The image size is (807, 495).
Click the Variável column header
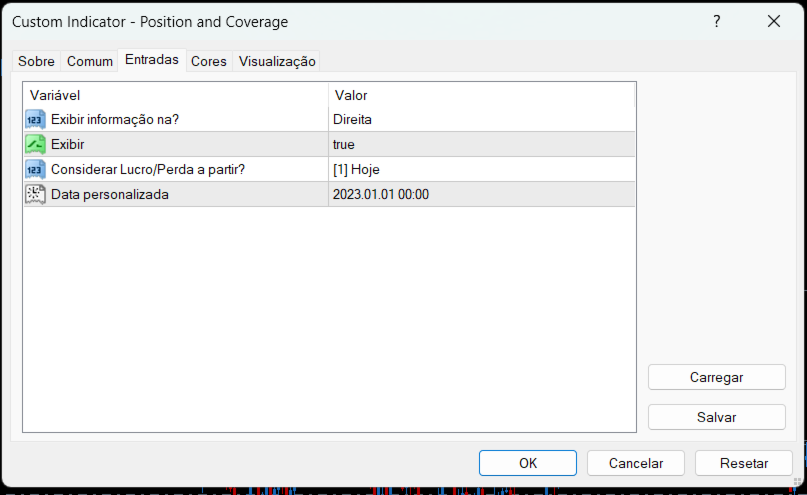175,95
